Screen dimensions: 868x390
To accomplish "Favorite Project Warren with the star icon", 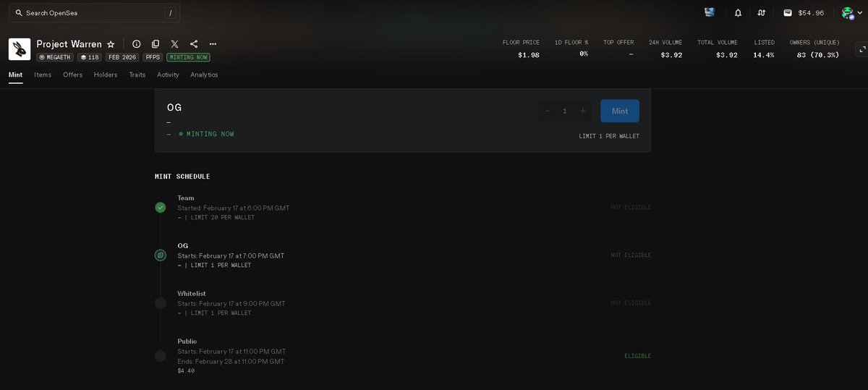I will [x=111, y=44].
